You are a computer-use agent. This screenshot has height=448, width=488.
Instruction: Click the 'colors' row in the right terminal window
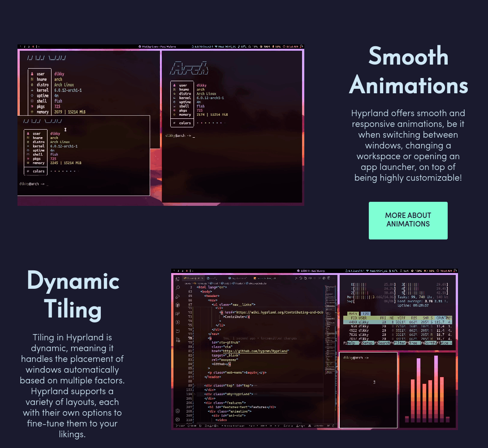(x=198, y=123)
